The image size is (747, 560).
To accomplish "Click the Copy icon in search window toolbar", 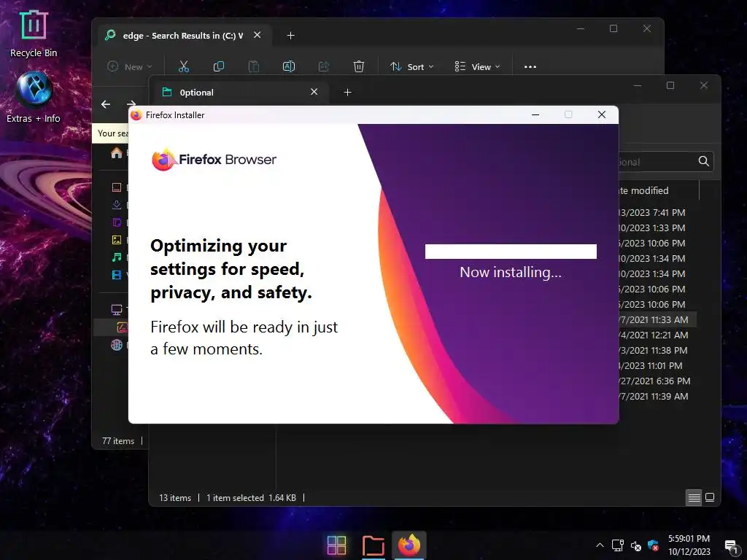I will (219, 66).
